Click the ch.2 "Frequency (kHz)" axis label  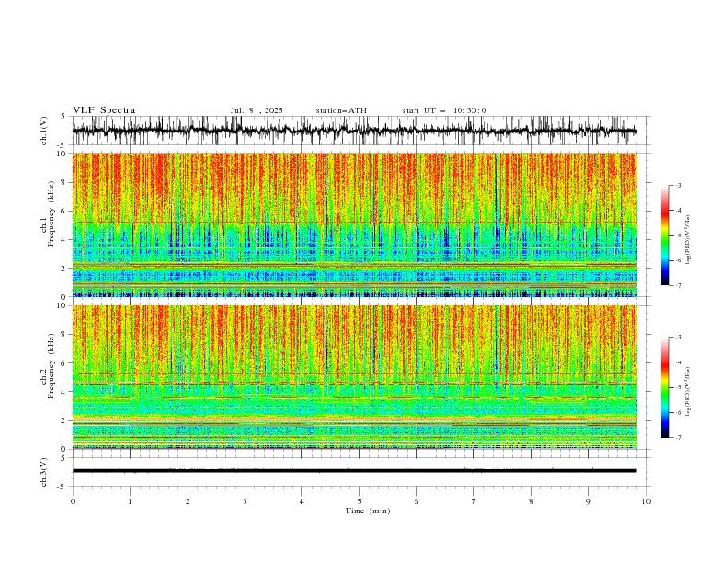point(51,365)
